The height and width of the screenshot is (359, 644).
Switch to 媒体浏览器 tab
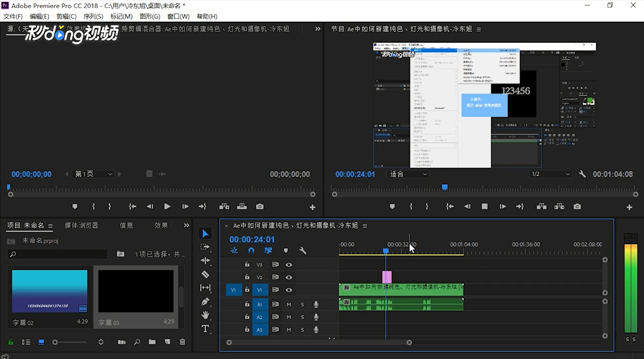(82, 225)
